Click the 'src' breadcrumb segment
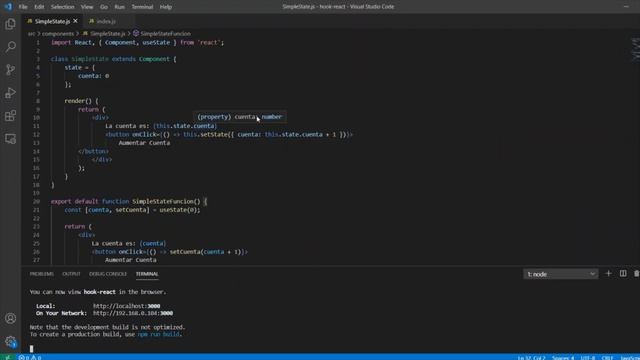Image resolution: width=640 pixels, height=360 pixels. click(x=31, y=33)
